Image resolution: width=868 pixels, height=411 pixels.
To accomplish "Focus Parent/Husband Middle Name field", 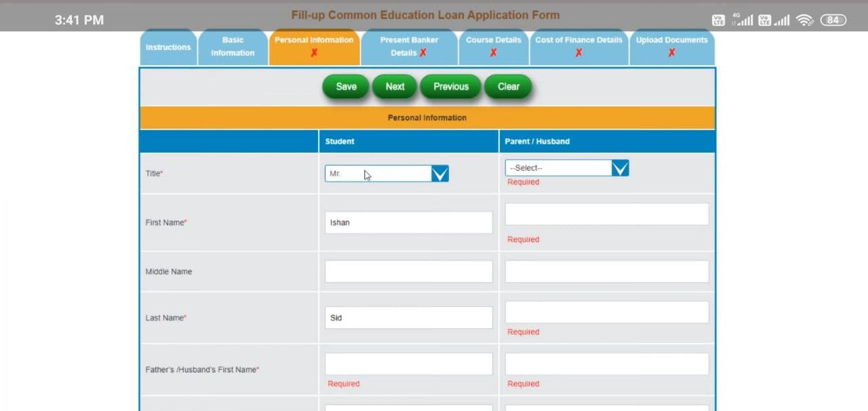I will 607,271.
